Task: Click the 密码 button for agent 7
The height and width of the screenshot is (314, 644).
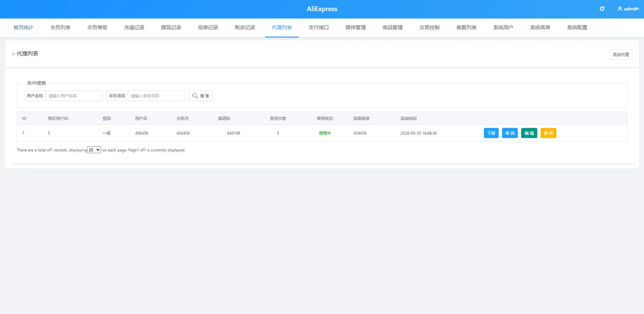Action: click(x=510, y=133)
